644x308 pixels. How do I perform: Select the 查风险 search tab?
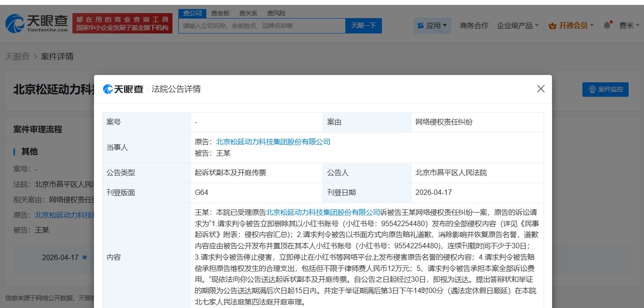point(276,13)
